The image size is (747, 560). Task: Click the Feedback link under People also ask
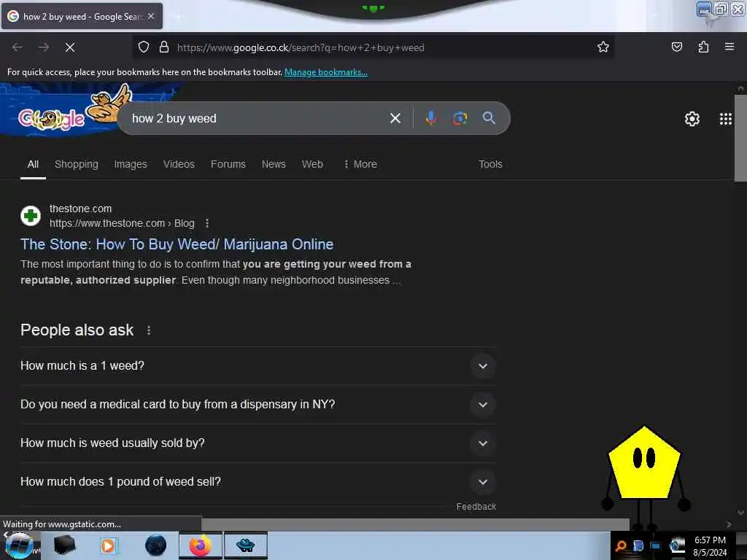click(x=476, y=507)
